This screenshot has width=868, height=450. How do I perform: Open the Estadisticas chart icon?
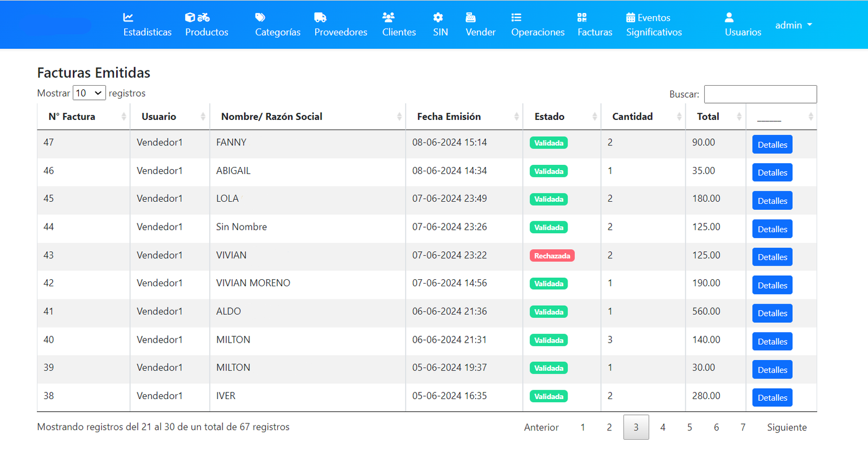pos(129,17)
